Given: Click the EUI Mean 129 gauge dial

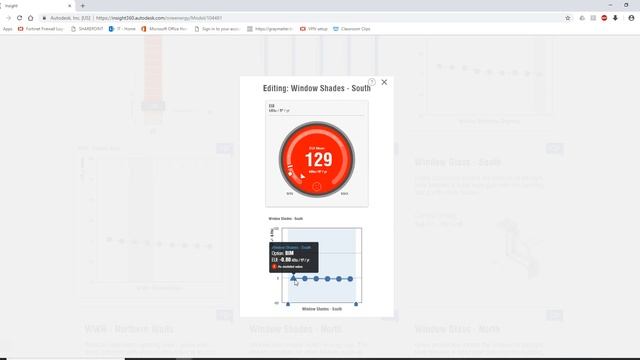Looking at the screenshot, I should (317, 159).
